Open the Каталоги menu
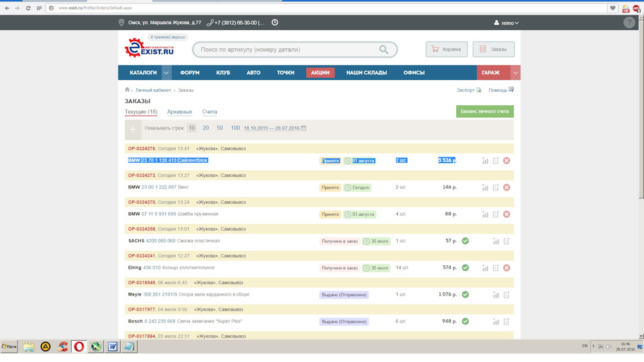Viewport: 644px width, 362px height. pos(143,72)
